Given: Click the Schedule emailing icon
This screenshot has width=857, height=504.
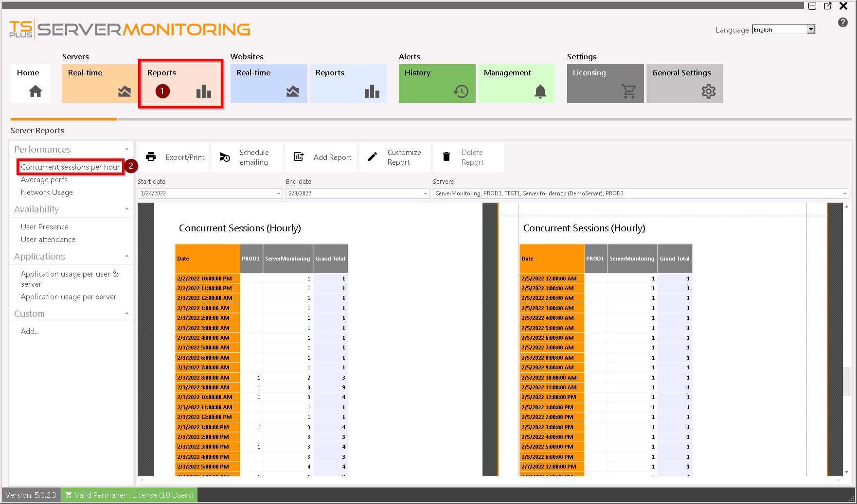Looking at the screenshot, I should tap(224, 156).
